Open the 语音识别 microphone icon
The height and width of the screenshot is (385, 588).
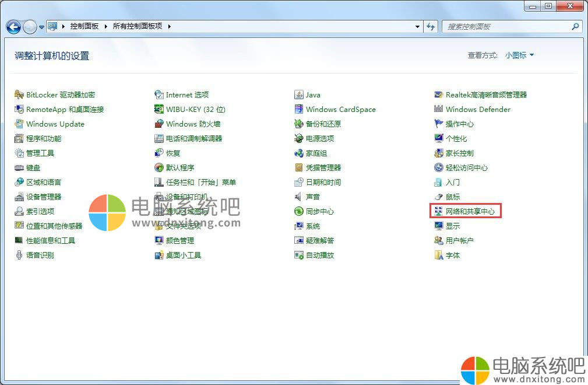[19, 255]
